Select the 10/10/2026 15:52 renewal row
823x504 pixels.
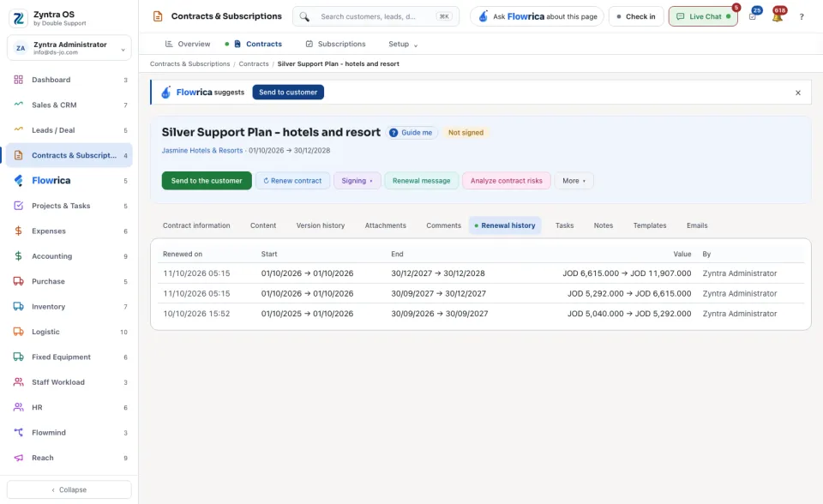[x=481, y=314]
